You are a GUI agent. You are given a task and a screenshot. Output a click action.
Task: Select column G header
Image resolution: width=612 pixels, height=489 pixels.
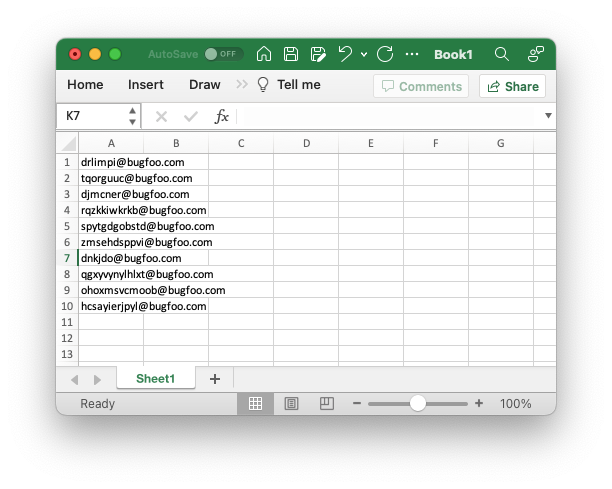coord(501,143)
